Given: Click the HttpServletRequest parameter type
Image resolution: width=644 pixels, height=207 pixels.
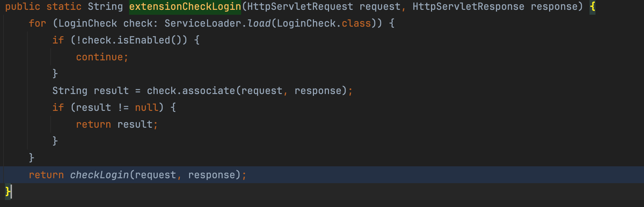Looking at the screenshot, I should point(300,7).
